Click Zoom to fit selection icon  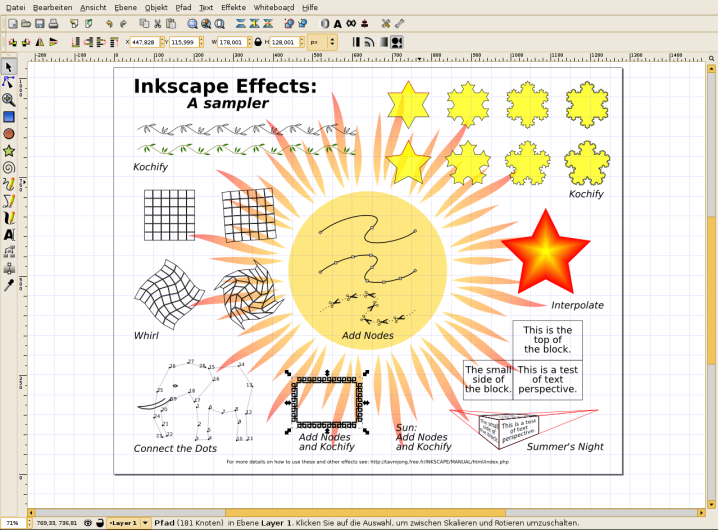(x=193, y=24)
